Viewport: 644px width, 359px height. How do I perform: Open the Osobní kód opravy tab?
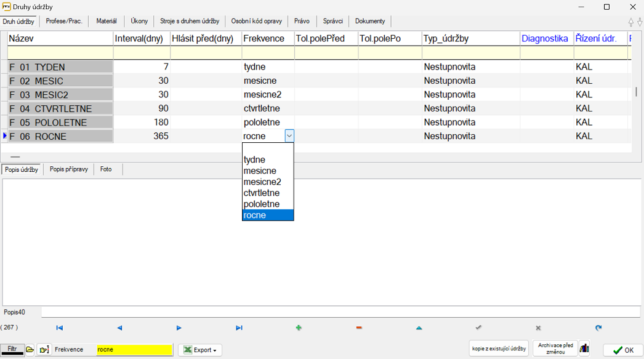(257, 21)
